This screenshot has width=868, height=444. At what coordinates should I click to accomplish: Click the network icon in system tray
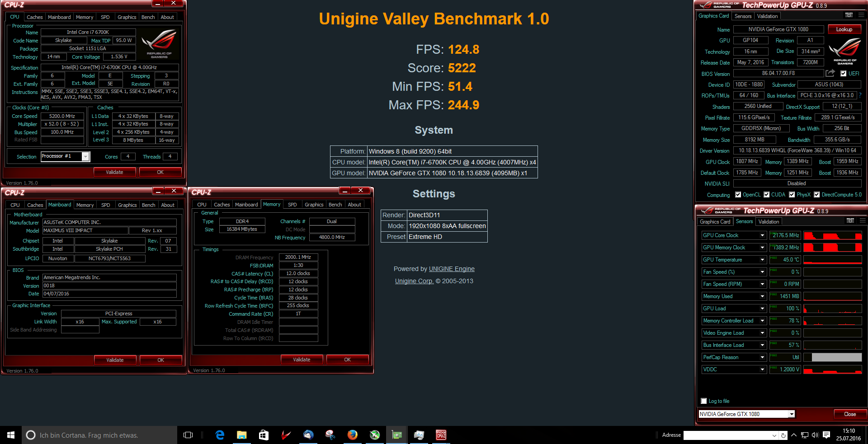[805, 435]
